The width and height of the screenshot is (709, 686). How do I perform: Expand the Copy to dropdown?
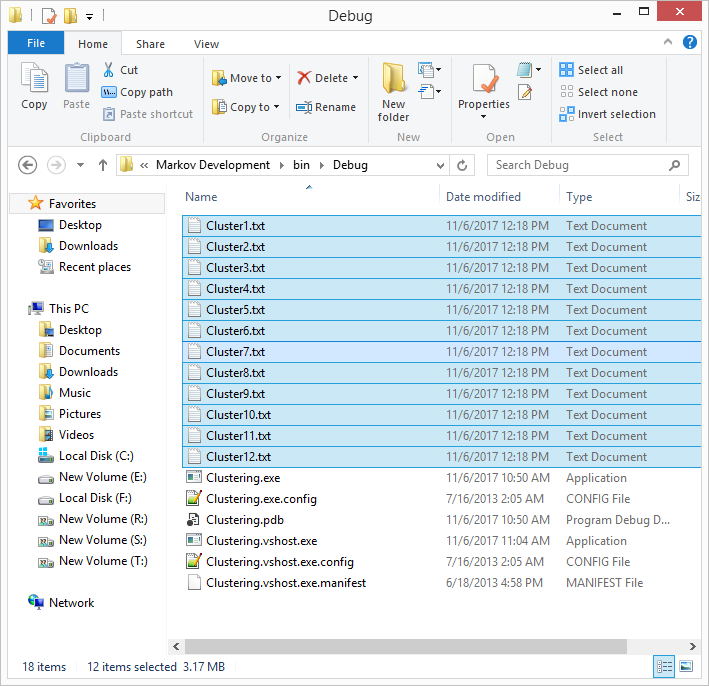[x=277, y=107]
